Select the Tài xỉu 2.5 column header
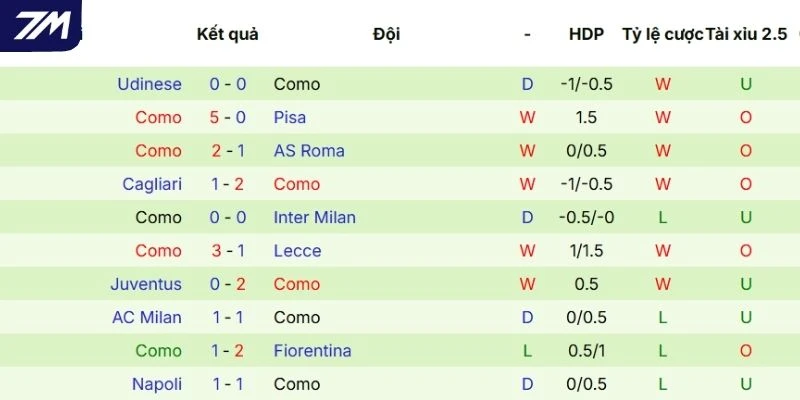Image resolution: width=800 pixels, height=400 pixels. tap(746, 34)
